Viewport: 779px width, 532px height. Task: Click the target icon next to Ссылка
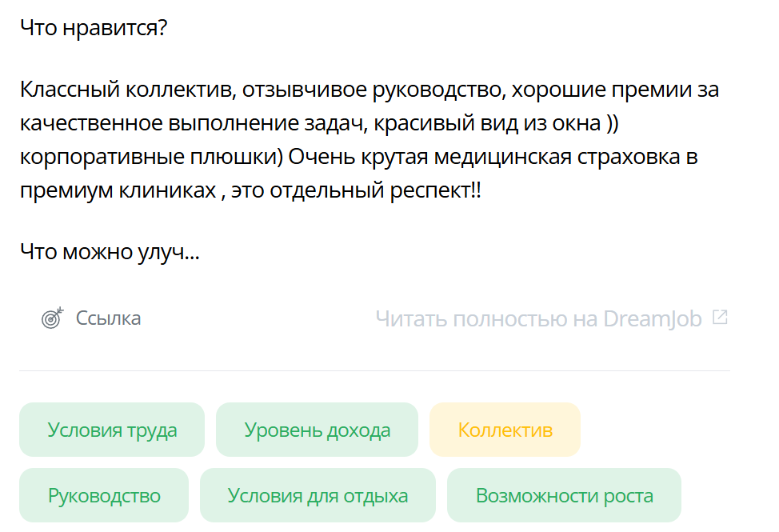pos(53,318)
